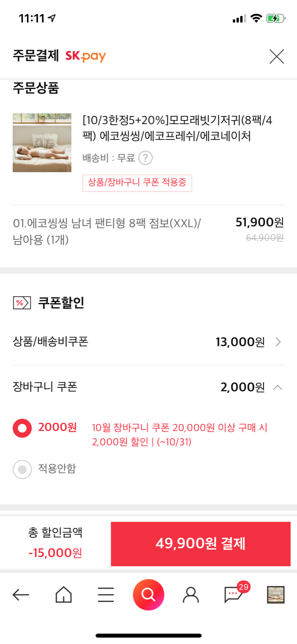
Task: Open the diaper product image thumbnail
Action: click(x=42, y=143)
